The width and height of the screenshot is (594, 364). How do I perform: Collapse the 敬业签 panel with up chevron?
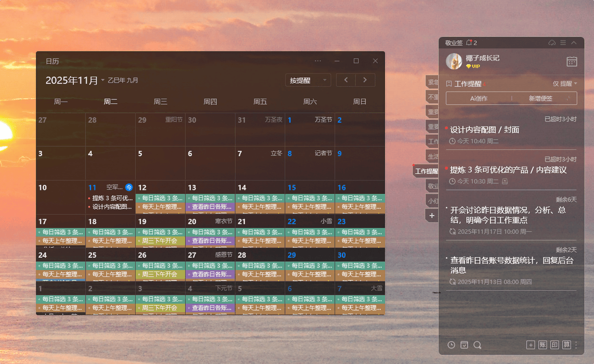click(x=574, y=43)
